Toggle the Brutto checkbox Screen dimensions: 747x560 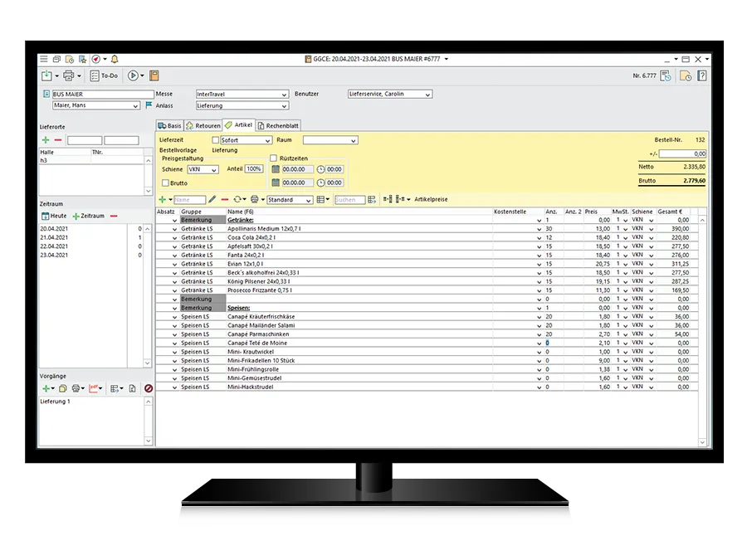click(x=165, y=183)
